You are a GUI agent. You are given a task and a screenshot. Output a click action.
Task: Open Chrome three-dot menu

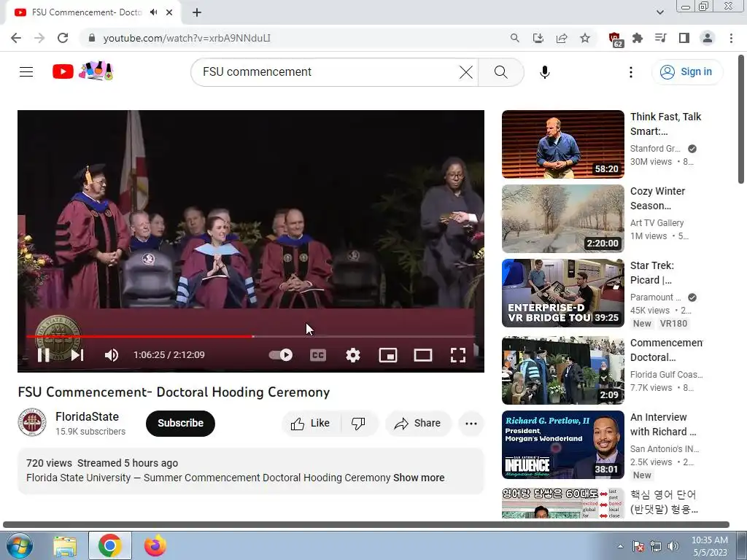[x=731, y=38]
